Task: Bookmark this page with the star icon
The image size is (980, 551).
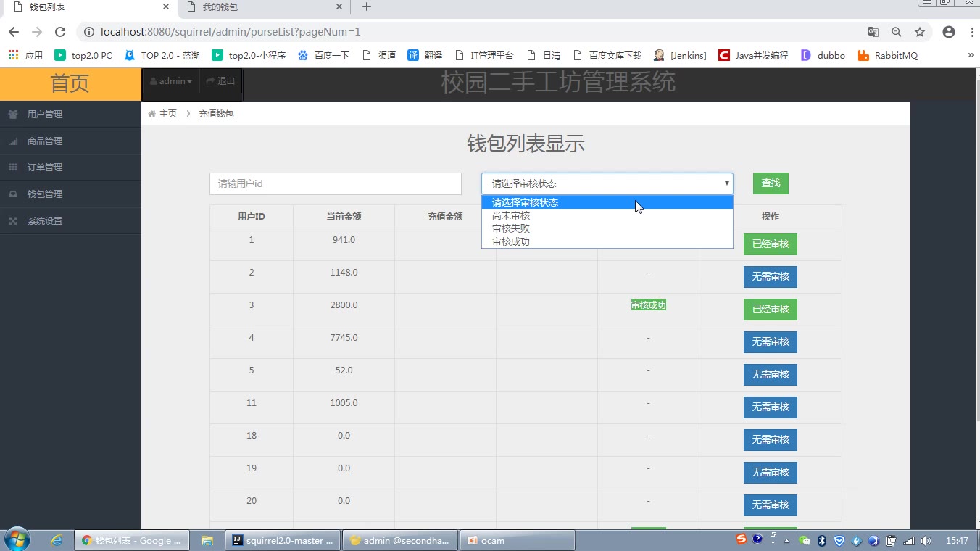Action: pyautogui.click(x=920, y=32)
